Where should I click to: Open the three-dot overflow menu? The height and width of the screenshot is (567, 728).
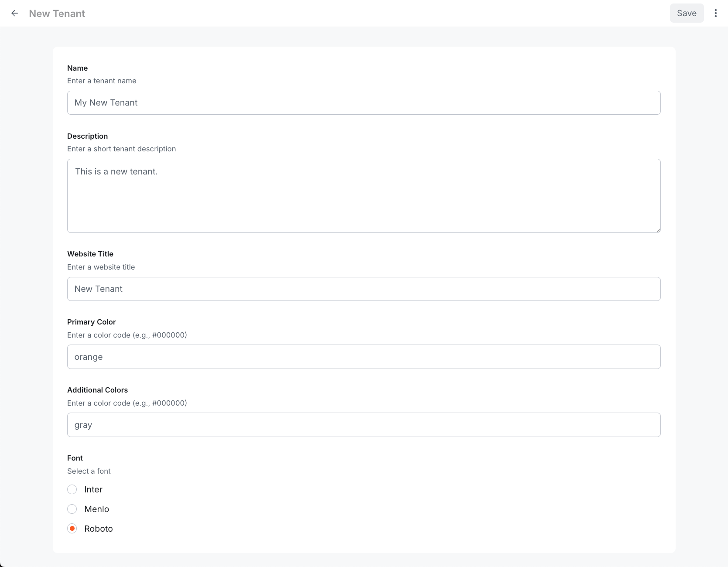[x=715, y=13]
